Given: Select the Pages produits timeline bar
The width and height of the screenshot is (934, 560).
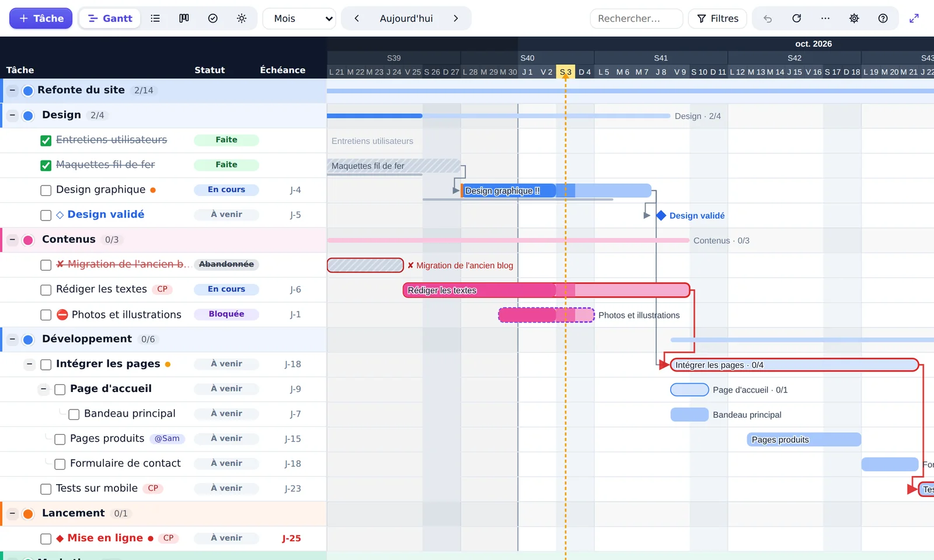Looking at the screenshot, I should coord(804,440).
